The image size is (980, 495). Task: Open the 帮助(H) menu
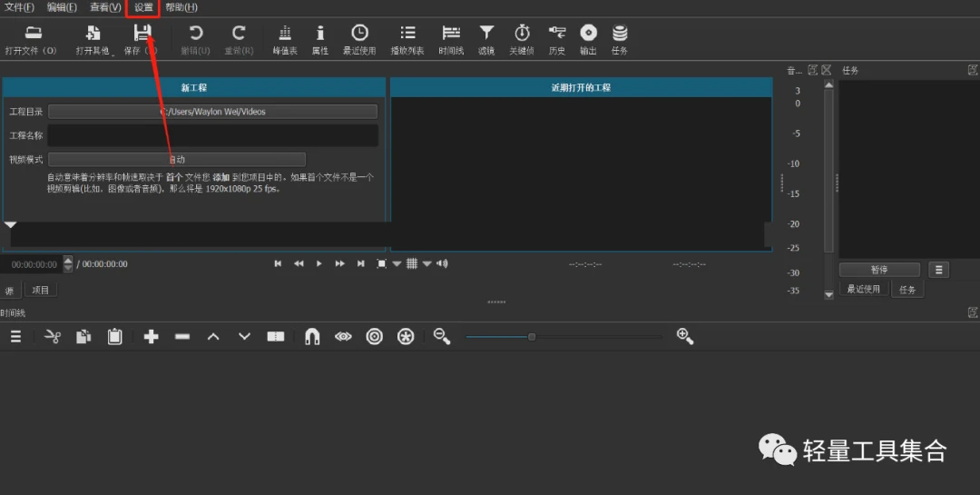181,7
